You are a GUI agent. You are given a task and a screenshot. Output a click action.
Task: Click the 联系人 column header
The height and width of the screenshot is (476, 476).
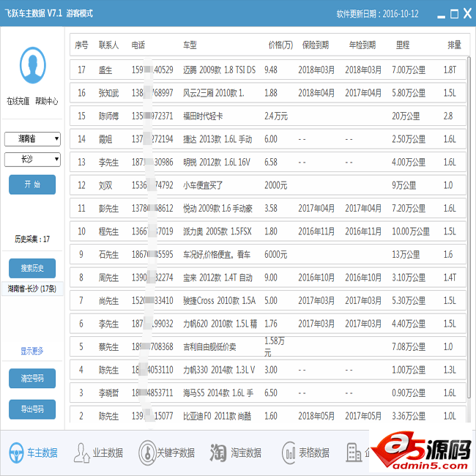(x=108, y=45)
